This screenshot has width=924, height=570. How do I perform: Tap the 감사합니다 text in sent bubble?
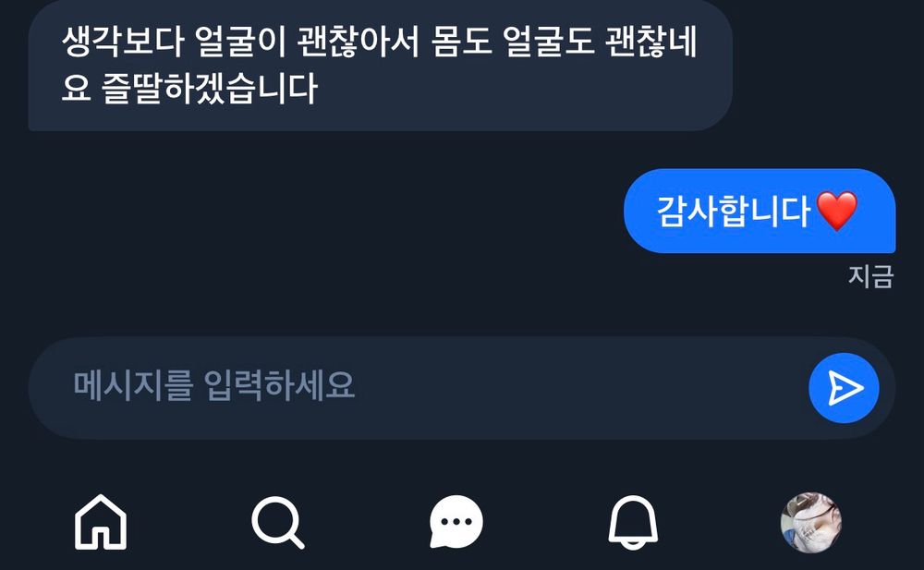point(734,211)
